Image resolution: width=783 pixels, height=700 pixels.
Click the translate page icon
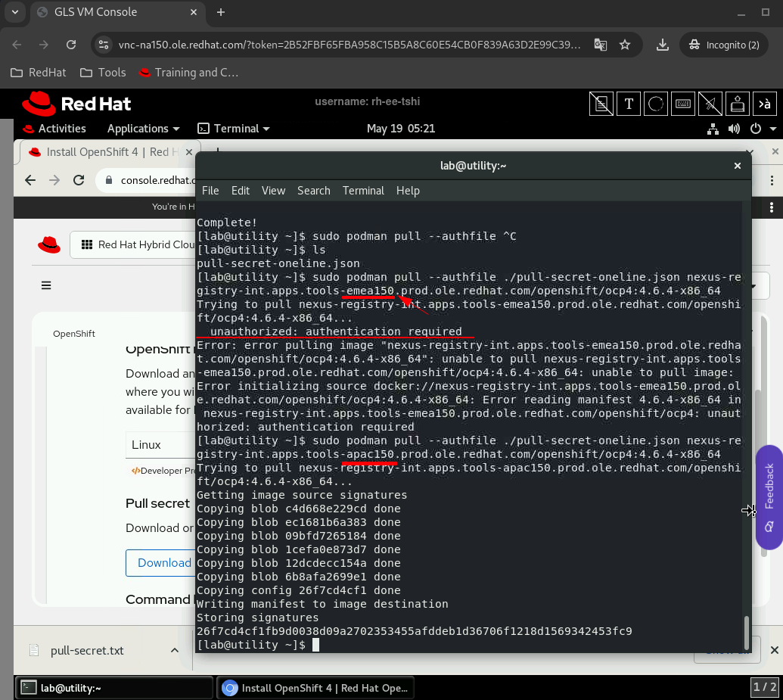pos(601,45)
